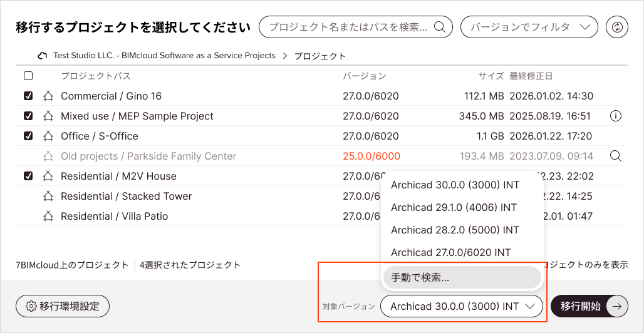Click the magnifier icon on Parkside Family Center row
Image resolution: width=644 pixels, height=333 pixels.
click(615, 156)
